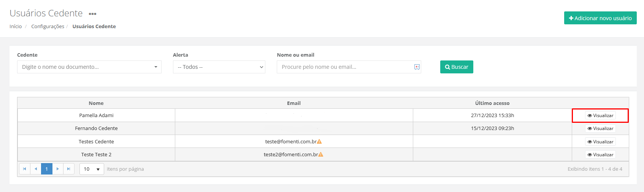This screenshot has width=644, height=192.
Task: Click the three-dots icon beside Usuários Cedente title
Action: (x=92, y=14)
